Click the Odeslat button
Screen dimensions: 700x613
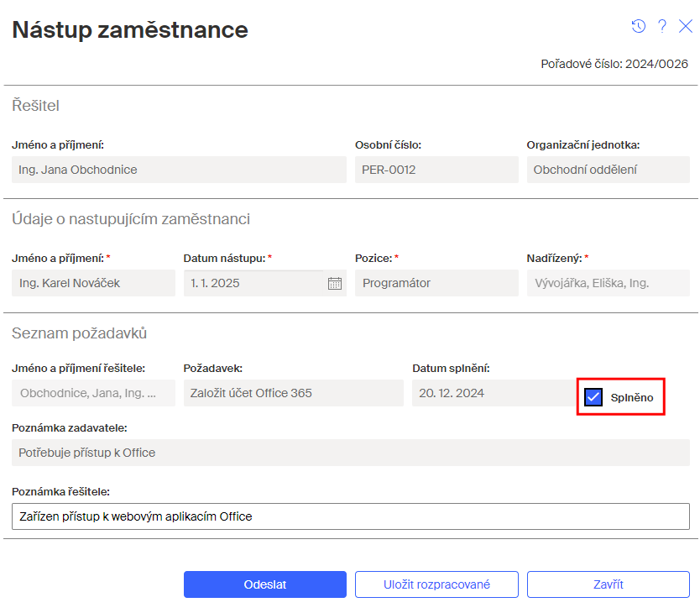264,584
